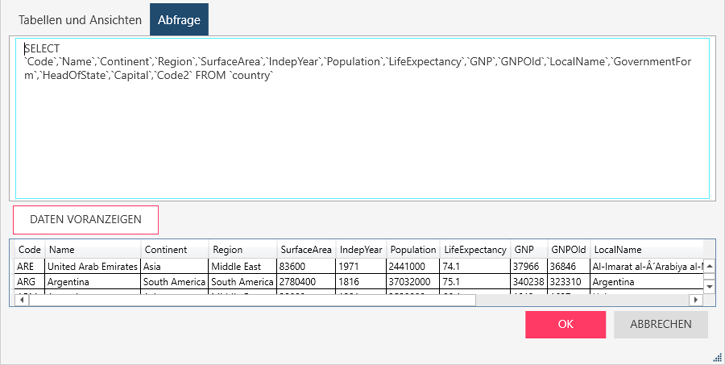Click the horizontal scrollbar thumb
The width and height of the screenshot is (725, 365).
(x=252, y=300)
